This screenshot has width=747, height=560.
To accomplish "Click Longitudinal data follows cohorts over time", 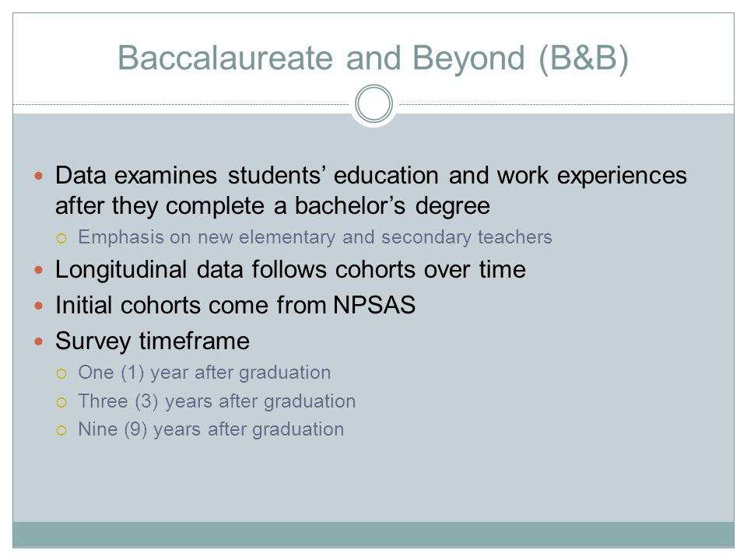I will point(290,270).
